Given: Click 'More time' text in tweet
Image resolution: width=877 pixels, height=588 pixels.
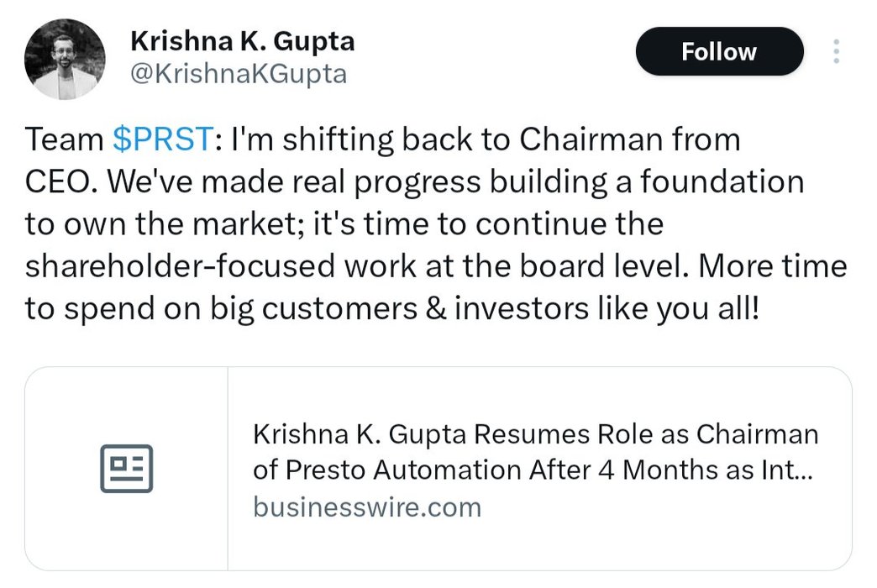Looking at the screenshot, I should pyautogui.click(x=772, y=266).
